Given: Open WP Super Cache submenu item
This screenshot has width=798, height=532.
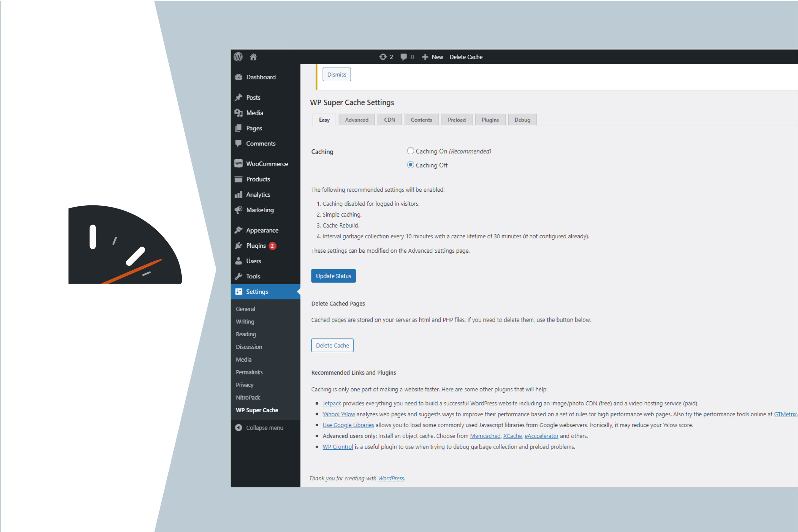Looking at the screenshot, I should pos(257,410).
